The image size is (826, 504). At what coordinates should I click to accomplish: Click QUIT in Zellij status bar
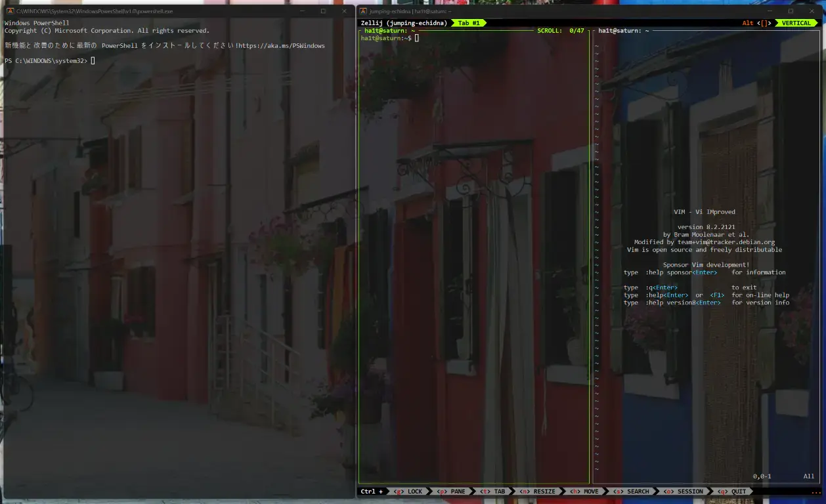point(732,492)
